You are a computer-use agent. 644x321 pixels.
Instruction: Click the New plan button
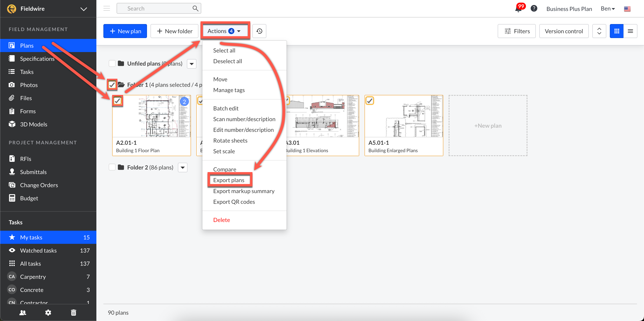coord(125,31)
